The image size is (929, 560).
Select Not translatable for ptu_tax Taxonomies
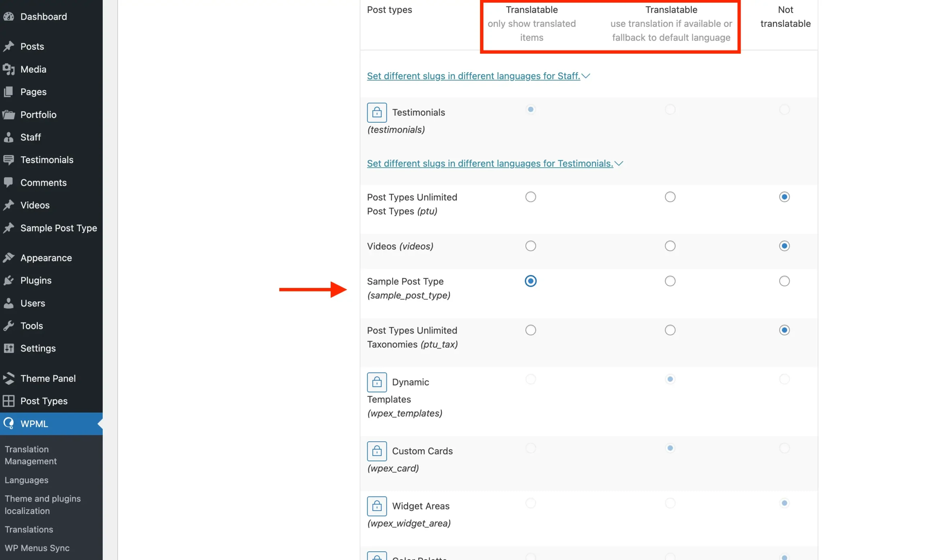[x=784, y=330]
